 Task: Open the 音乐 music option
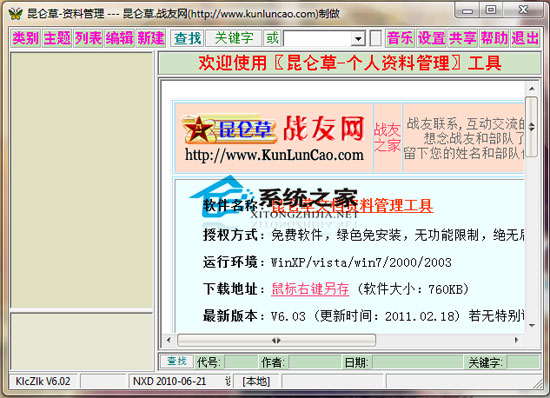(400, 38)
